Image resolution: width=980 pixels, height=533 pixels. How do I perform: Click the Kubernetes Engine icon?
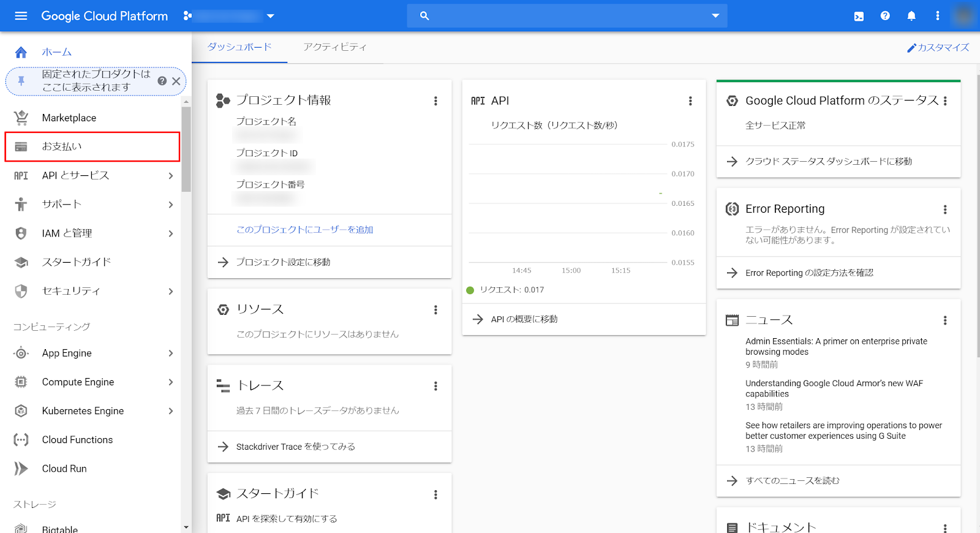point(21,411)
